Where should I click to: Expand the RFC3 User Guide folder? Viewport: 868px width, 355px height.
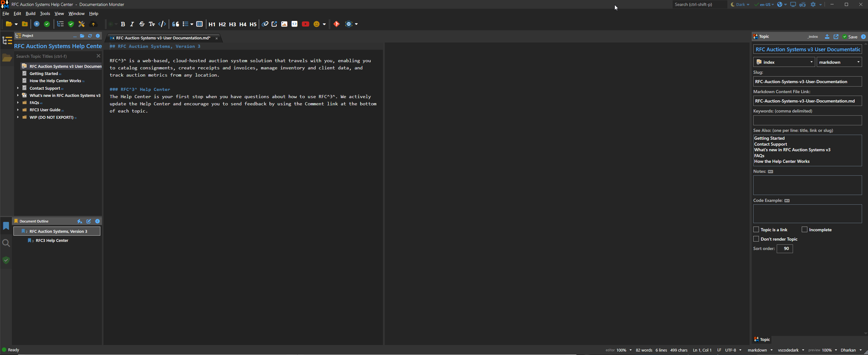tap(18, 110)
